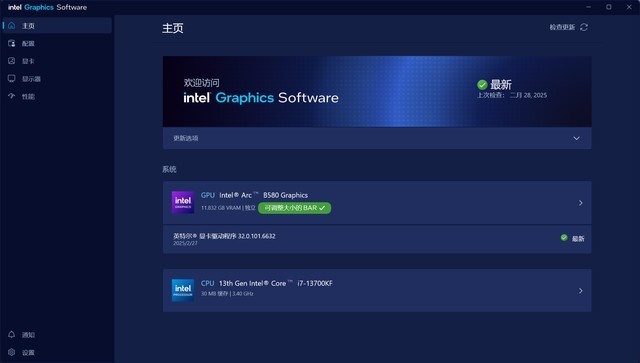Open CPU details with the right chevron
640x363 pixels.
(580, 291)
